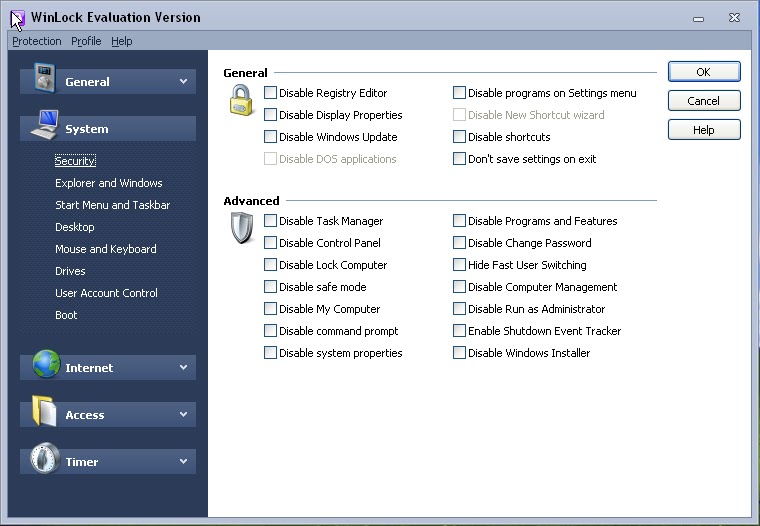Open the Desktop settings page
Viewport: 760px width, 526px height.
point(75,227)
